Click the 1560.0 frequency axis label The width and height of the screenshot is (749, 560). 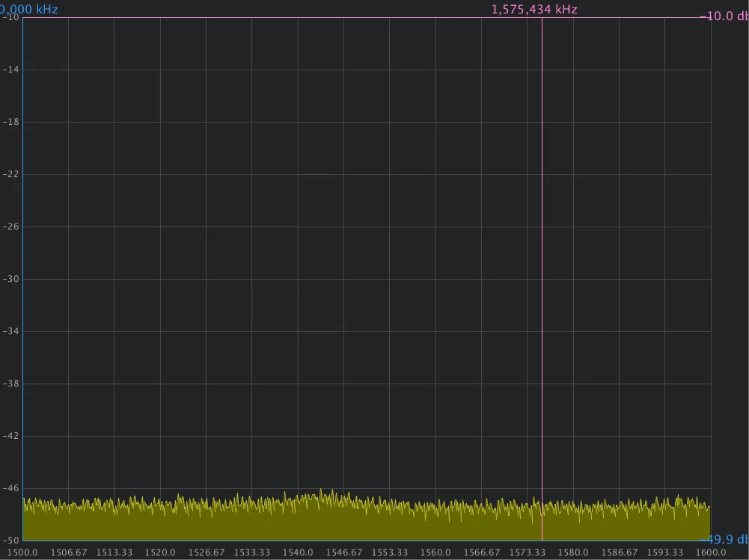click(435, 553)
